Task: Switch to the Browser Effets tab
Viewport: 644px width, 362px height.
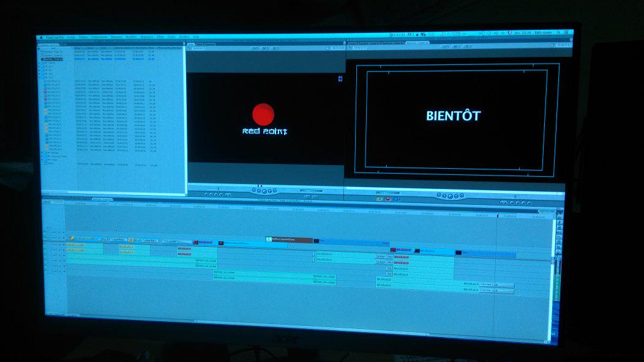Action: coord(63,45)
